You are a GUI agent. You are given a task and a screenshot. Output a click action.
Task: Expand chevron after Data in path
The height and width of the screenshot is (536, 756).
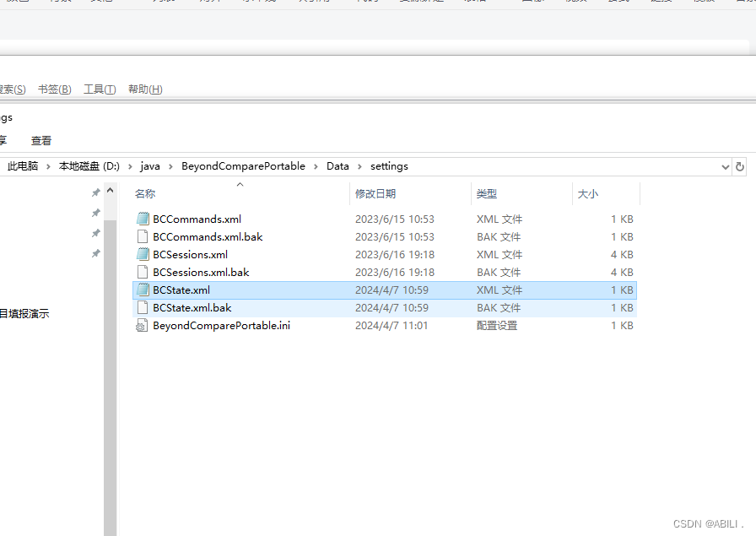359,167
